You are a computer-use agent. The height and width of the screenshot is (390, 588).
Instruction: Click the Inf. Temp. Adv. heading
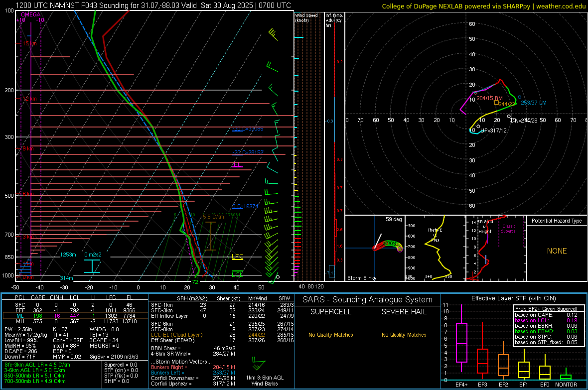click(x=333, y=20)
